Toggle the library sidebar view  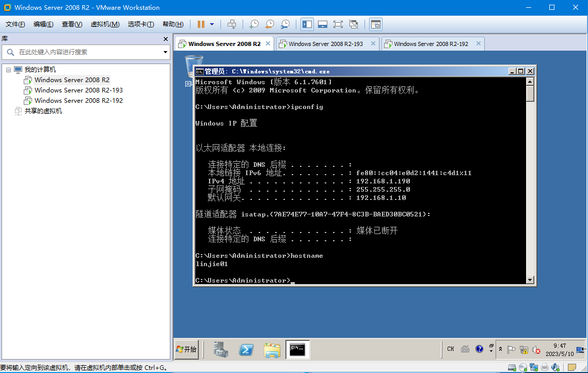(x=307, y=24)
